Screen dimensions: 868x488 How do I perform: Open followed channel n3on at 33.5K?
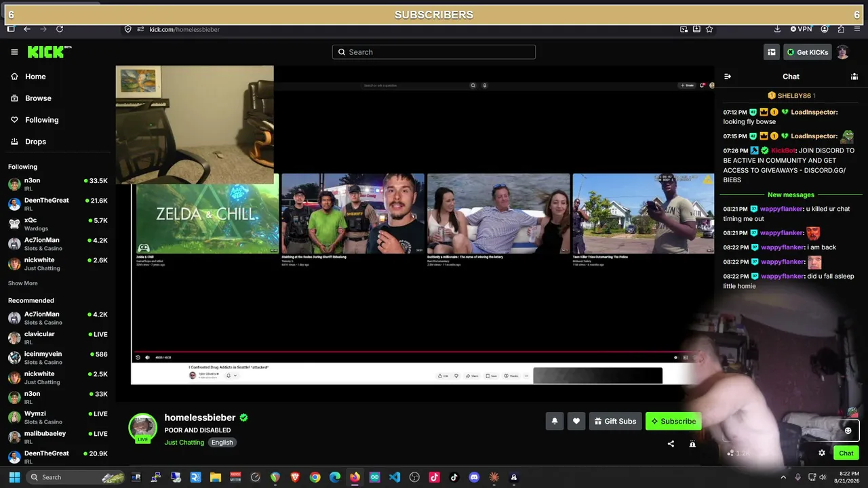(58, 184)
